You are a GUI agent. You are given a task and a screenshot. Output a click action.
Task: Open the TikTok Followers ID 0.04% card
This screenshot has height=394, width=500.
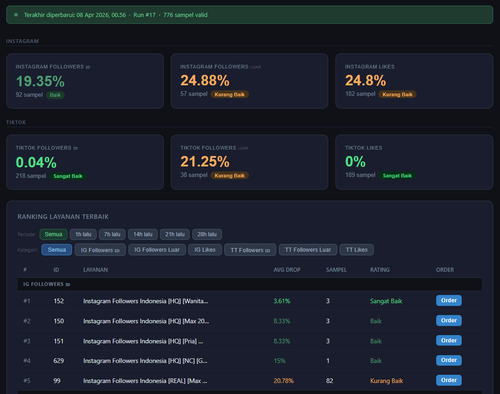[x=85, y=162]
